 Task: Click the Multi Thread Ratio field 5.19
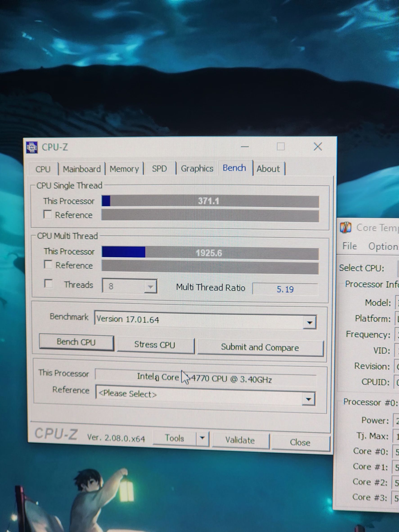pos(286,289)
